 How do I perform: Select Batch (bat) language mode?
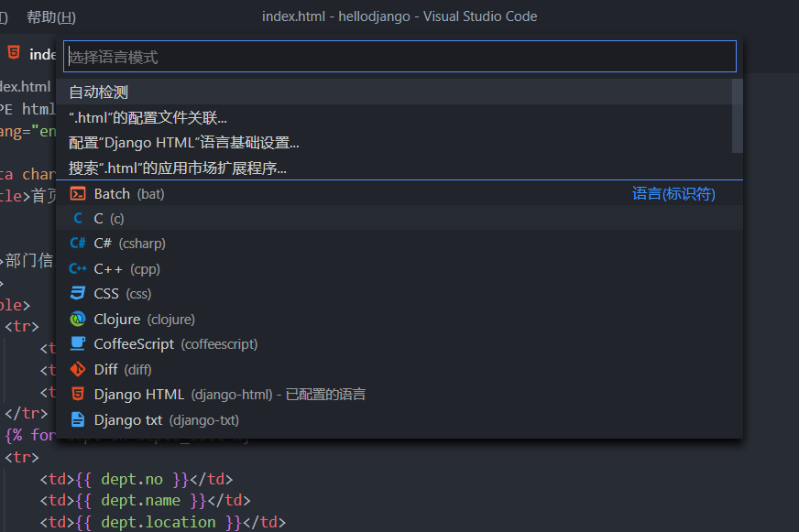tap(399, 193)
